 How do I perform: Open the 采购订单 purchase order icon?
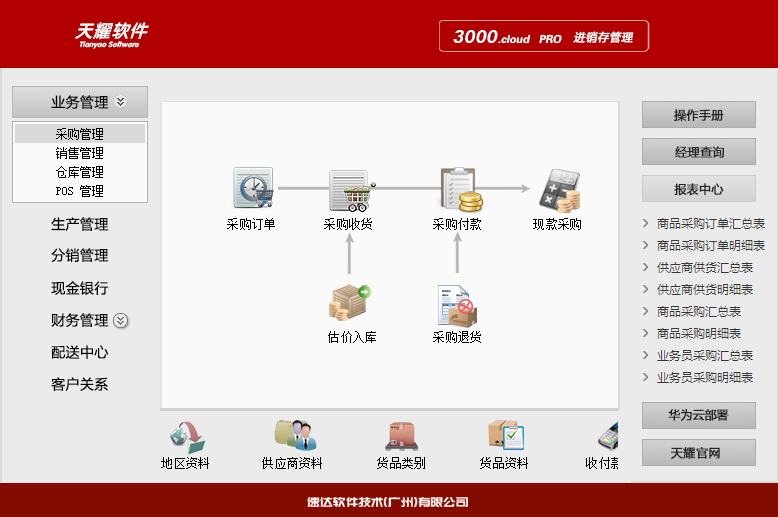[252, 189]
